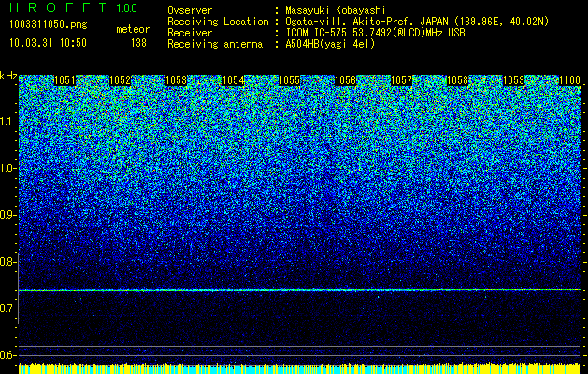The width and height of the screenshot is (588, 374).
Task: Click the 1051 time marker
Action: 65,80
